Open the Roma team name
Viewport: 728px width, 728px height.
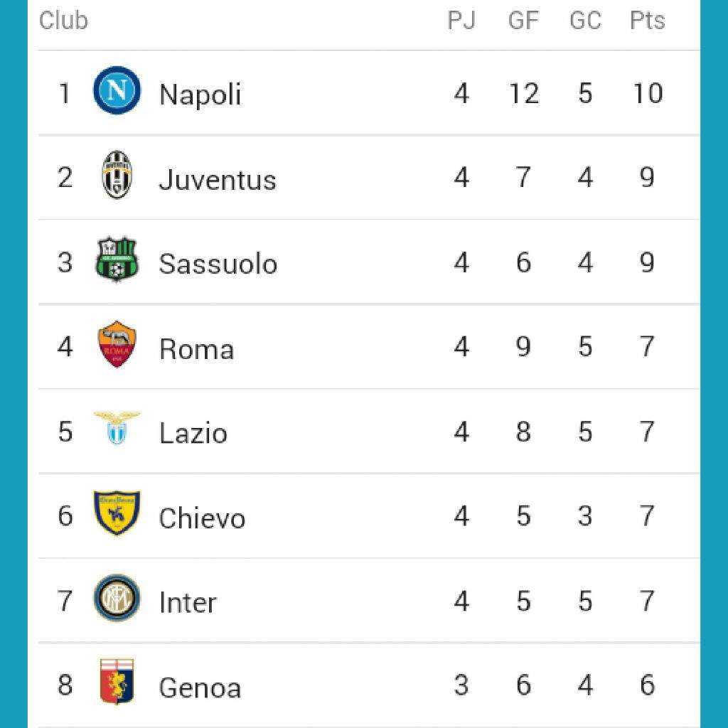pyautogui.click(x=196, y=348)
